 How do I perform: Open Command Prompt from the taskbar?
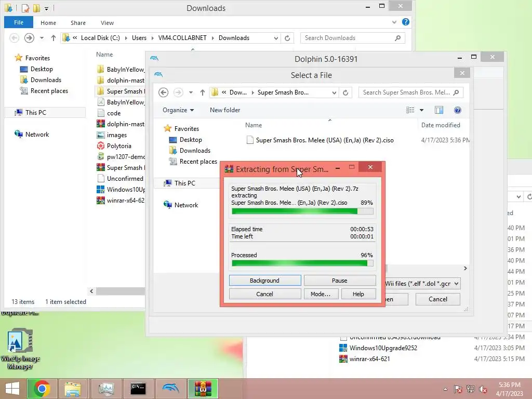[x=138, y=389]
